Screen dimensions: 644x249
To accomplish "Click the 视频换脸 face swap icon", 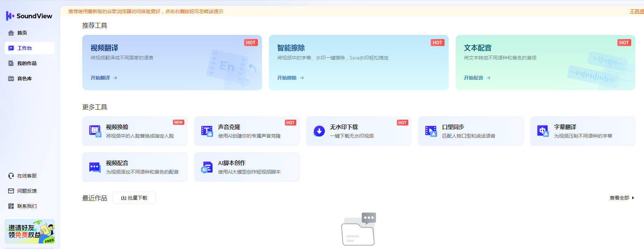I will pos(95,131).
